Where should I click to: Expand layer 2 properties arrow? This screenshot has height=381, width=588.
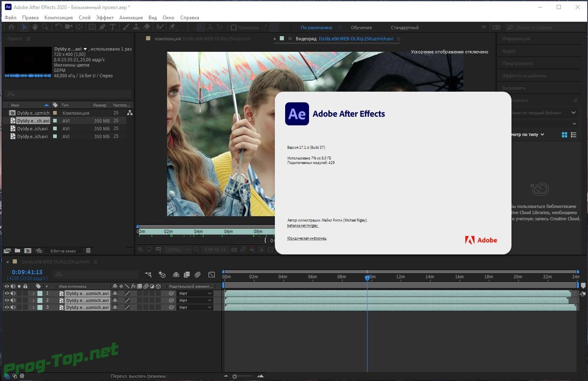tap(33, 300)
